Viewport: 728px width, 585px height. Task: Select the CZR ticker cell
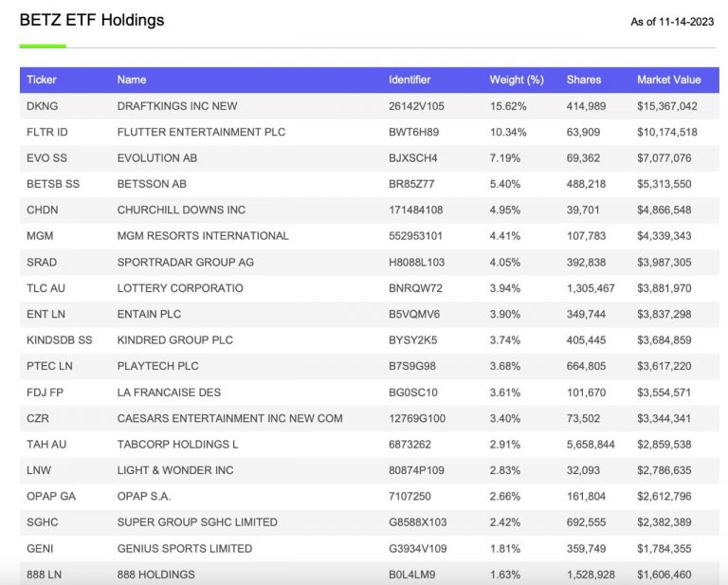(38, 419)
